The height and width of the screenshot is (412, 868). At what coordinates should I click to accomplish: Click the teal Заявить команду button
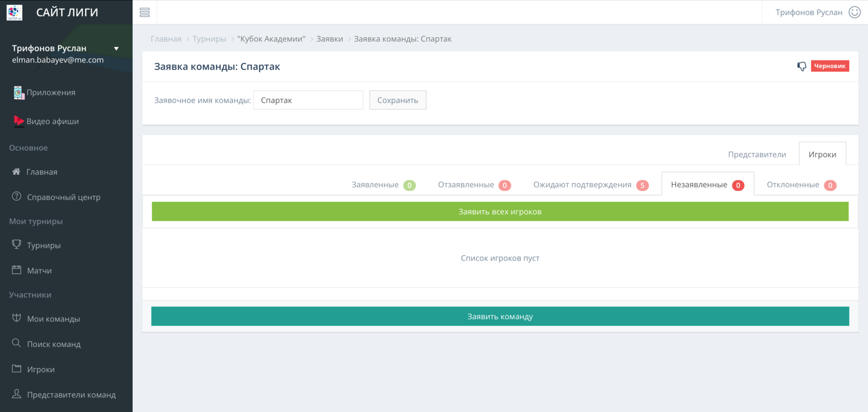click(x=500, y=316)
